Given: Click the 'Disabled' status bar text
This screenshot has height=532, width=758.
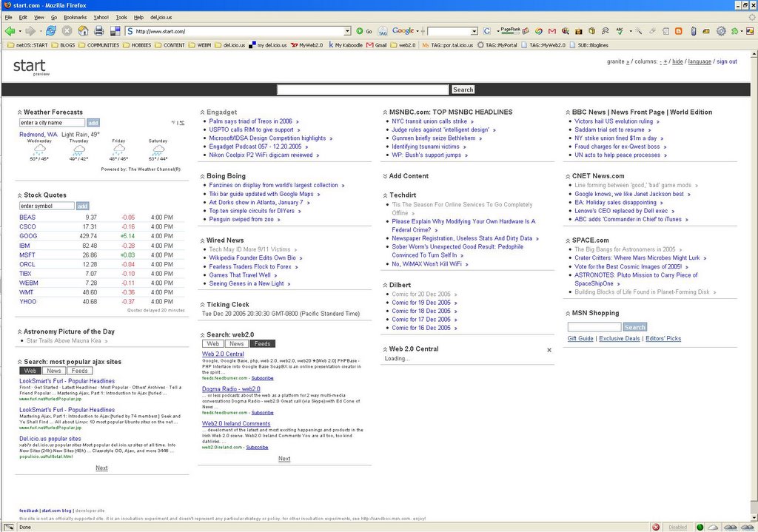Looking at the screenshot, I should click(677, 527).
